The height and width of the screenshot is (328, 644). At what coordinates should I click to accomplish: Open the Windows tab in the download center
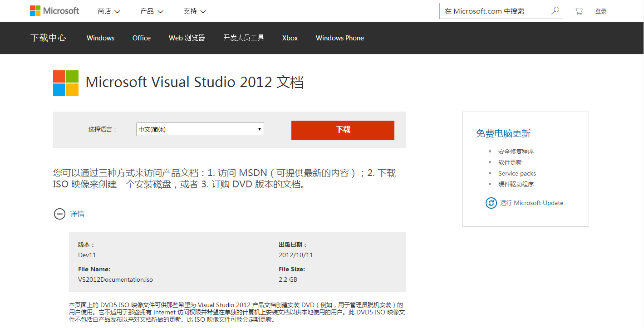pyautogui.click(x=101, y=38)
